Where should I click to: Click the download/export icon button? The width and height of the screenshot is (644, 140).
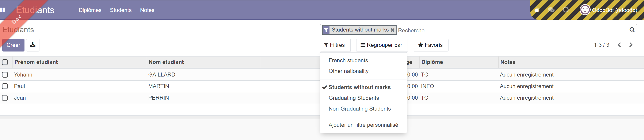point(33,45)
